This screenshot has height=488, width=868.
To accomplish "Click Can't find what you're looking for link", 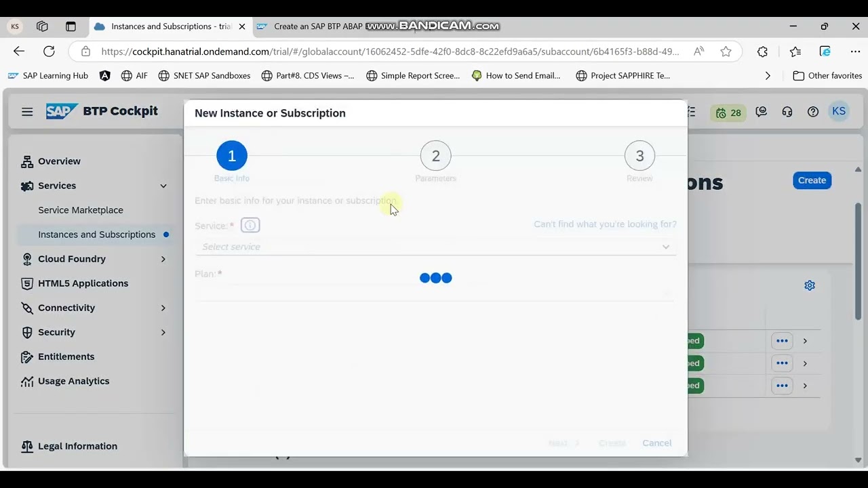I will (x=605, y=224).
